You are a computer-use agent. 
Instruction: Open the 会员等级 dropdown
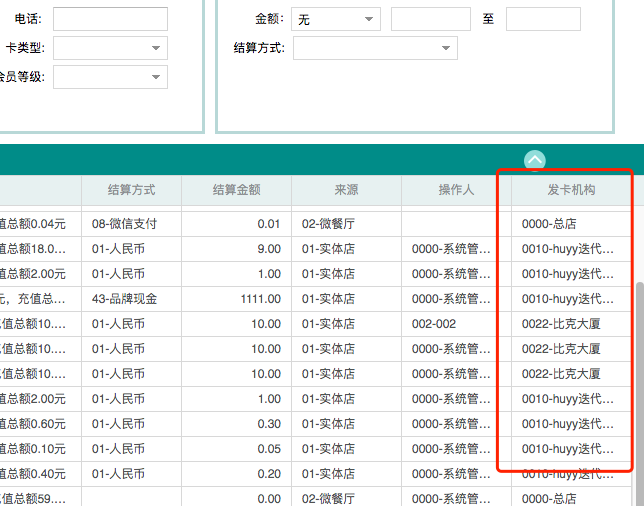[x=110, y=77]
